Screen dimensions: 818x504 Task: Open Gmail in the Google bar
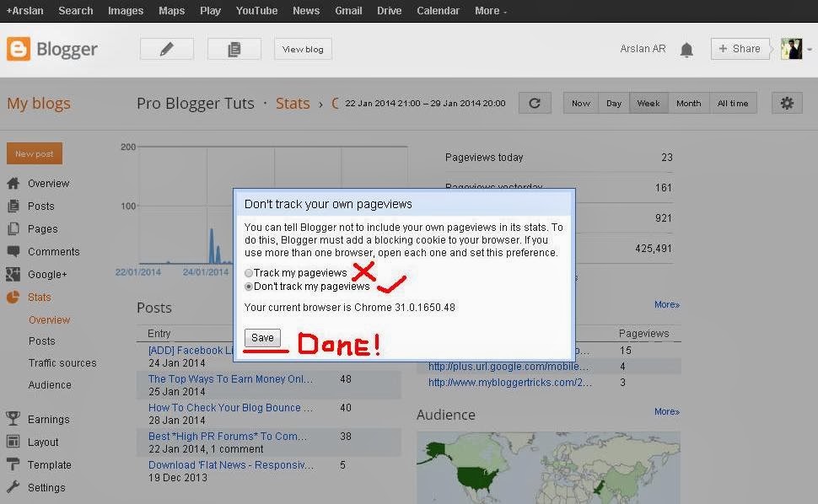coord(348,10)
